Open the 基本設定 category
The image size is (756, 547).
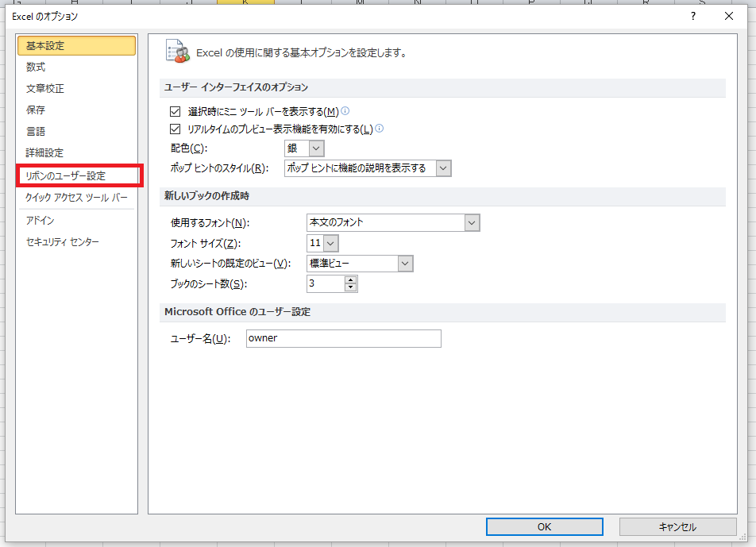click(76, 46)
